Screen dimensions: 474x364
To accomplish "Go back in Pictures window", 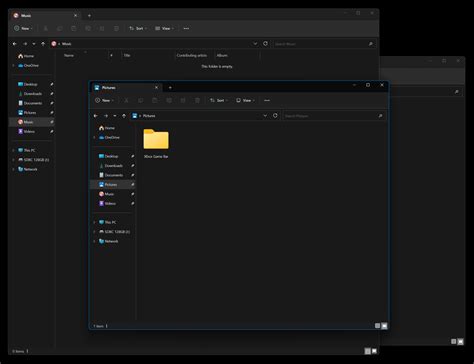I will pyautogui.click(x=96, y=116).
